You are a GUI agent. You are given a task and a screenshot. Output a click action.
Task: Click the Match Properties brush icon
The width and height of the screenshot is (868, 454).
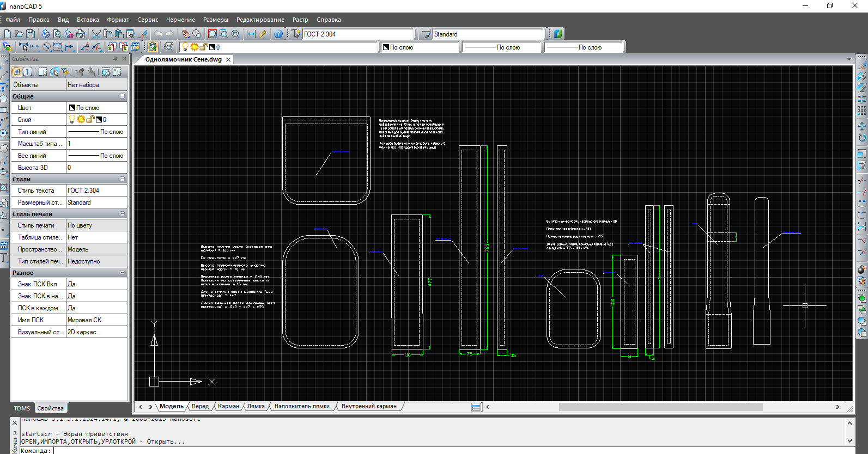[143, 34]
